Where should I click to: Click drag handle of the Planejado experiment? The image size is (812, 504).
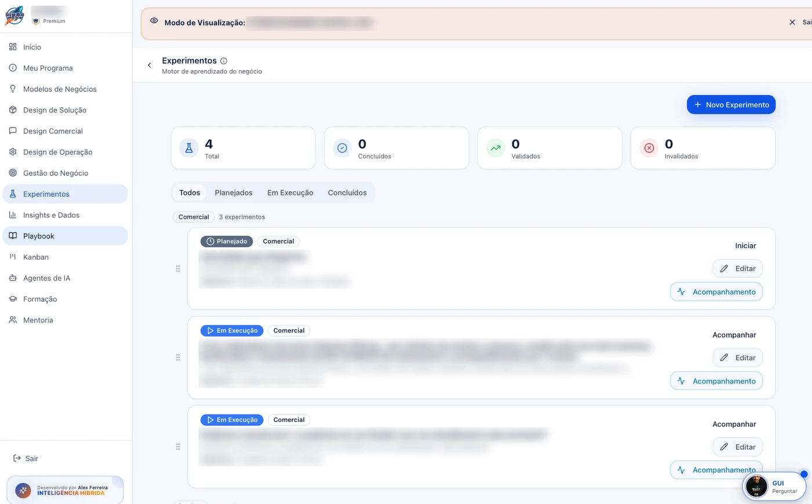178,269
